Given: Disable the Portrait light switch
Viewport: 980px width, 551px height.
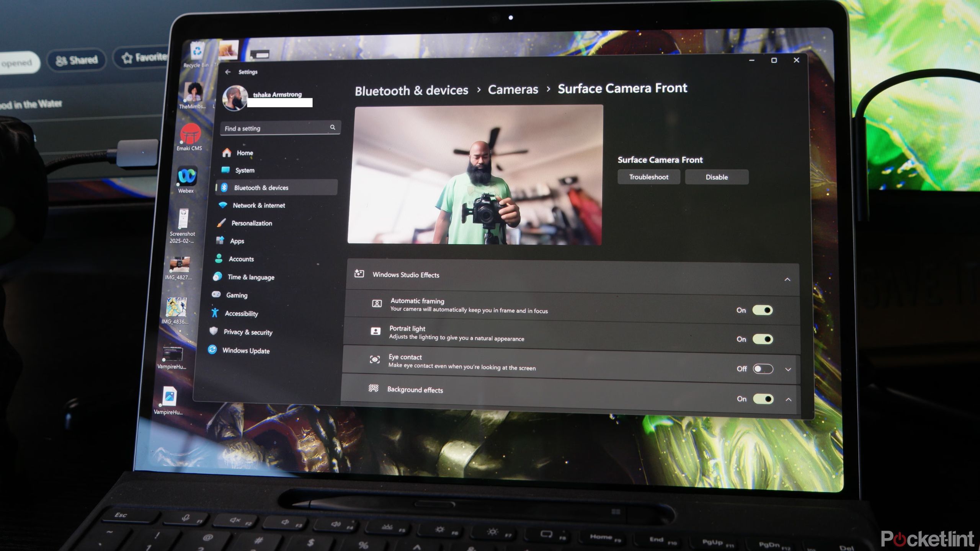Looking at the screenshot, I should click(763, 339).
